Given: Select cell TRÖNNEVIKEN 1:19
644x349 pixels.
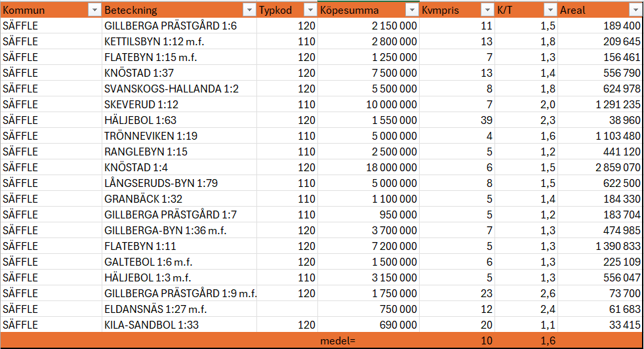Looking at the screenshot, I should [179, 136].
